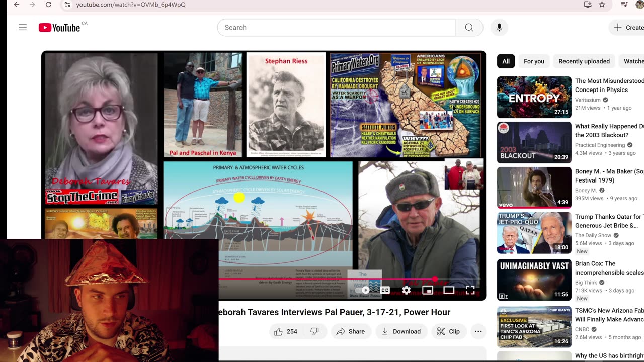This screenshot has height=362, width=644.
Task: Open 'The Most Misunderstood Concept in Physics' title
Action: click(x=609, y=85)
